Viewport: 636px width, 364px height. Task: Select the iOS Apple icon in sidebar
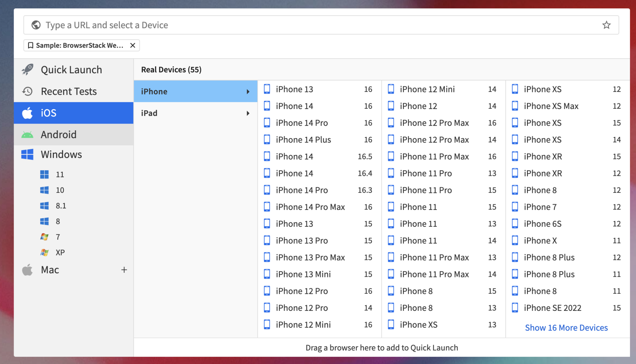(x=27, y=113)
